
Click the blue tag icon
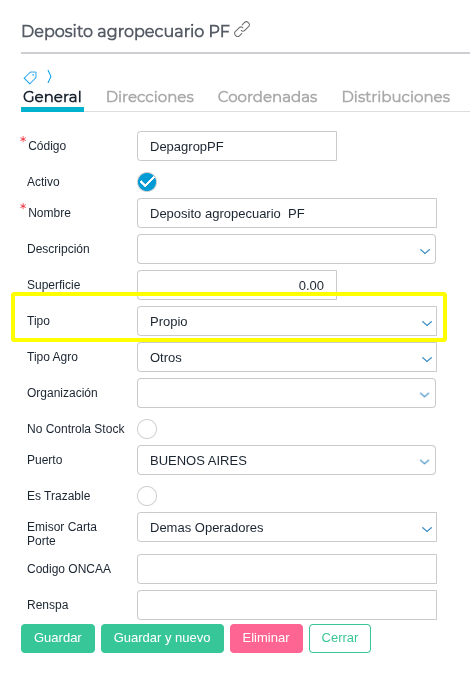(30, 77)
